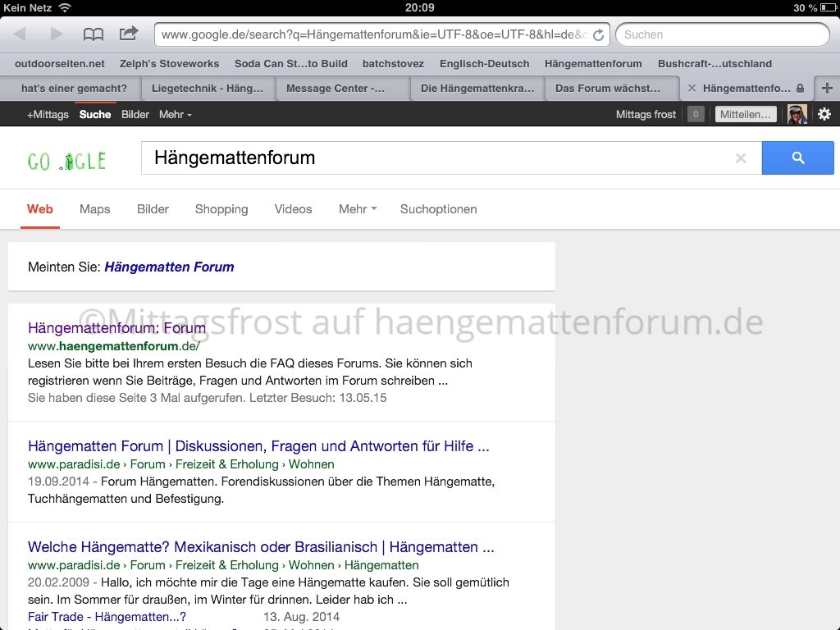This screenshot has width=840, height=630.
Task: Clear the search query with X icon
Action: coord(741,158)
